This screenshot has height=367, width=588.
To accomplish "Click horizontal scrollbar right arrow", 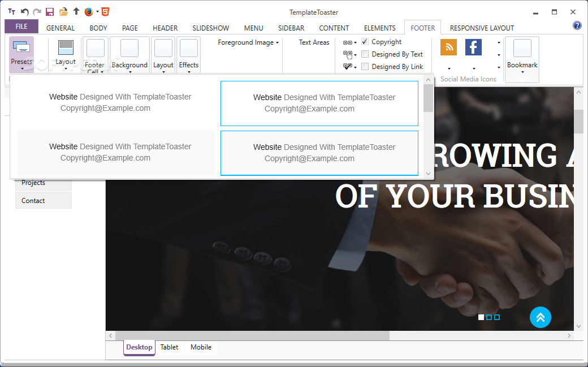I will [x=569, y=335].
